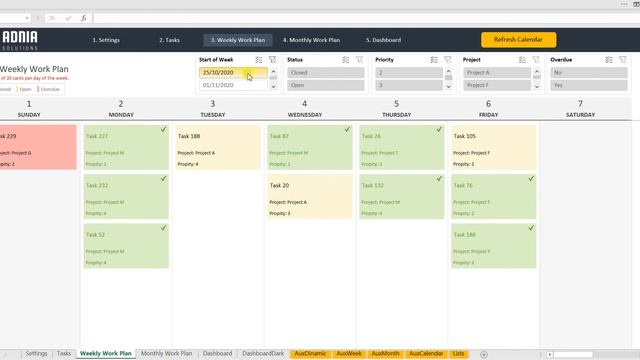This screenshot has width=640, height=360.
Task: Click the checkmark on Task 87 card
Action: (x=347, y=129)
